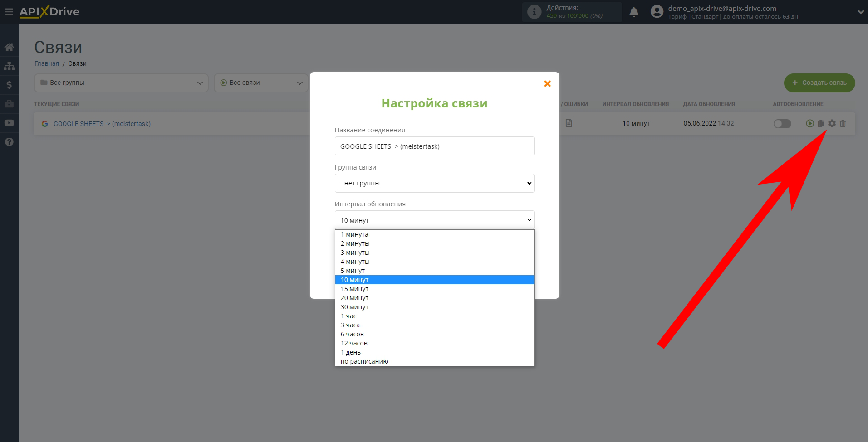The image size is (868, 442).
Task: Open the hamburger menu icon
Action: (x=9, y=12)
